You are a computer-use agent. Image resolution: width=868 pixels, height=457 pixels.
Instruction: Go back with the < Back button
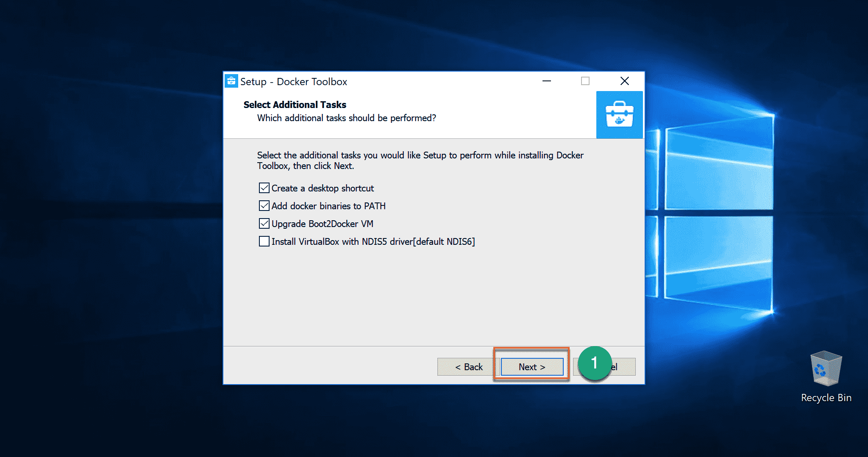(469, 367)
